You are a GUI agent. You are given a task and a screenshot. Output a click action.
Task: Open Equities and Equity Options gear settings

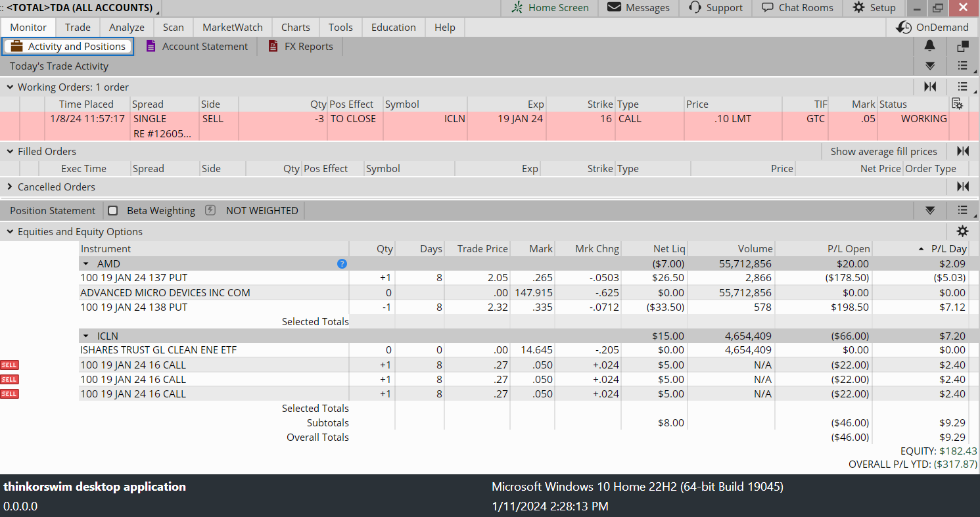click(963, 231)
